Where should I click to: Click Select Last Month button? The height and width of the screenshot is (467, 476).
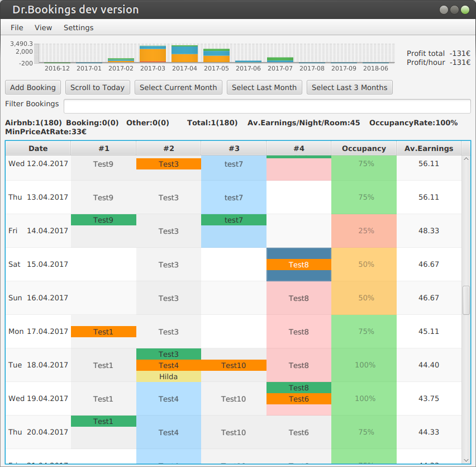264,87
